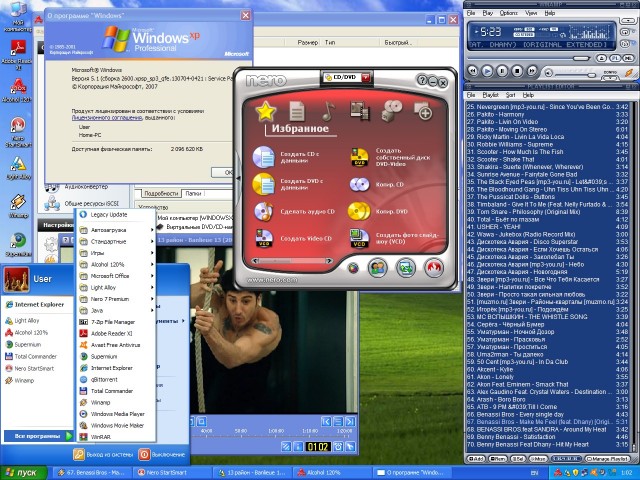The image size is (640, 480).
Task: Click Выход из системы log off button
Action: click(104, 454)
